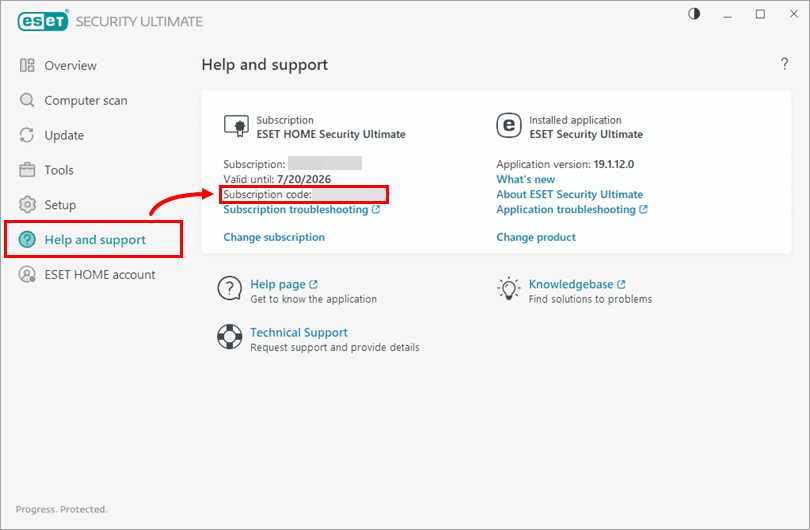This screenshot has height=530, width=810.
Task: Click the Computer scan magnifier icon
Action: (27, 100)
